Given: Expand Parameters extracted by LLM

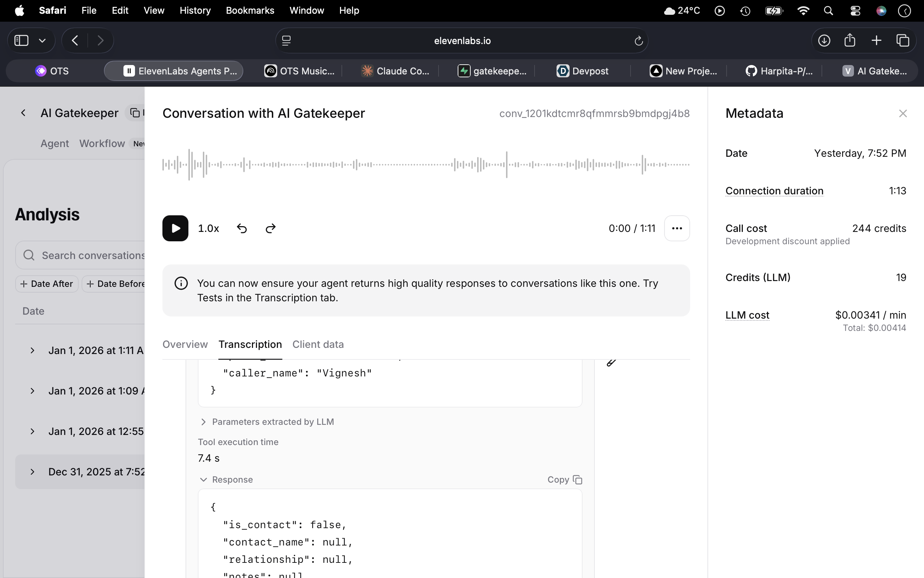Looking at the screenshot, I should click(266, 422).
